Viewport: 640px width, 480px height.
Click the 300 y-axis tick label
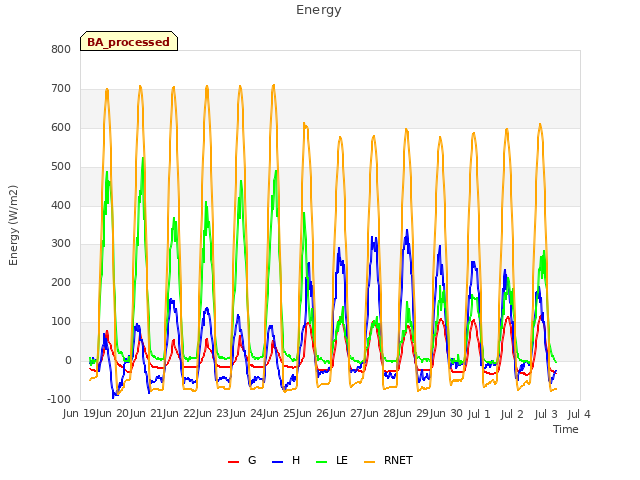point(61,244)
